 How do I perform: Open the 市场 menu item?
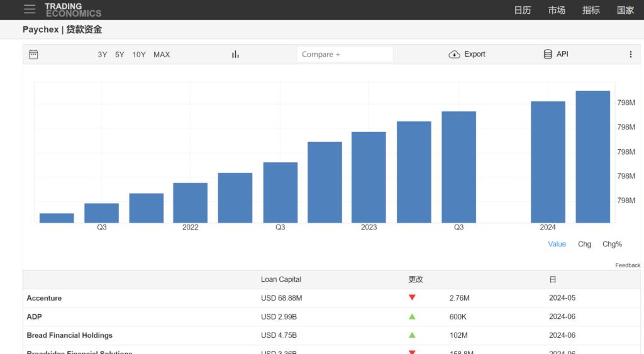[557, 10]
